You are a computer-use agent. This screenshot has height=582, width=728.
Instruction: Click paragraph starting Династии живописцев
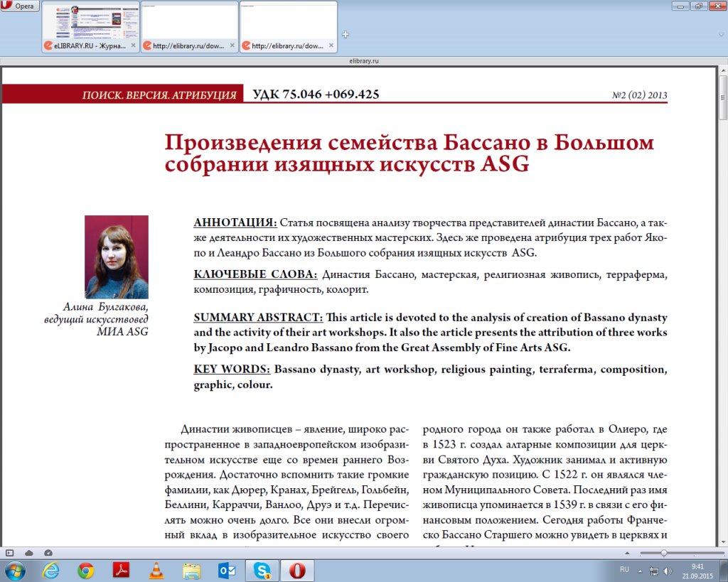point(287,482)
